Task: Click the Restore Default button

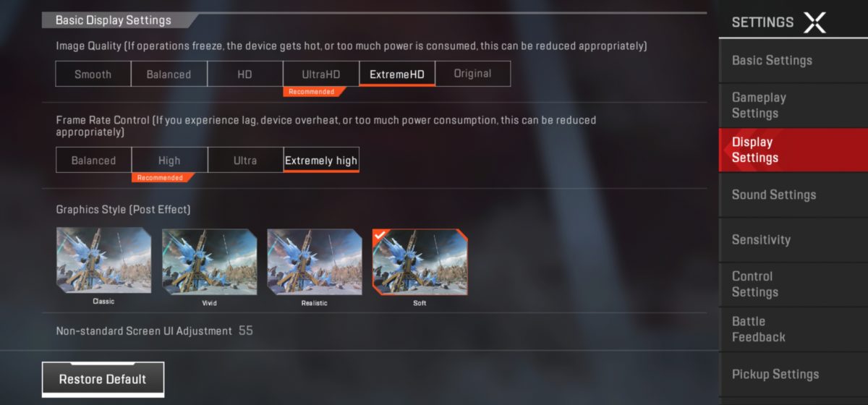Action: coord(103,379)
